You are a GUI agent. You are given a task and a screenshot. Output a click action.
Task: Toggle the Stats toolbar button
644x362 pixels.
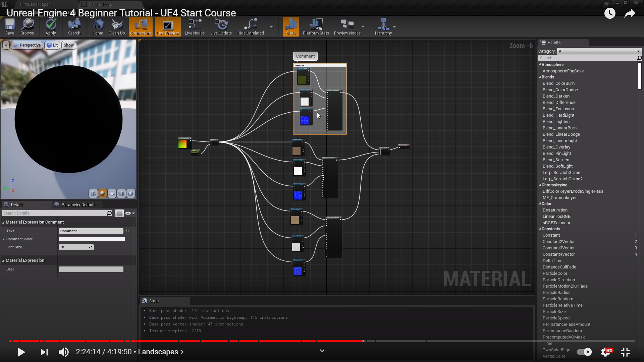(x=291, y=27)
